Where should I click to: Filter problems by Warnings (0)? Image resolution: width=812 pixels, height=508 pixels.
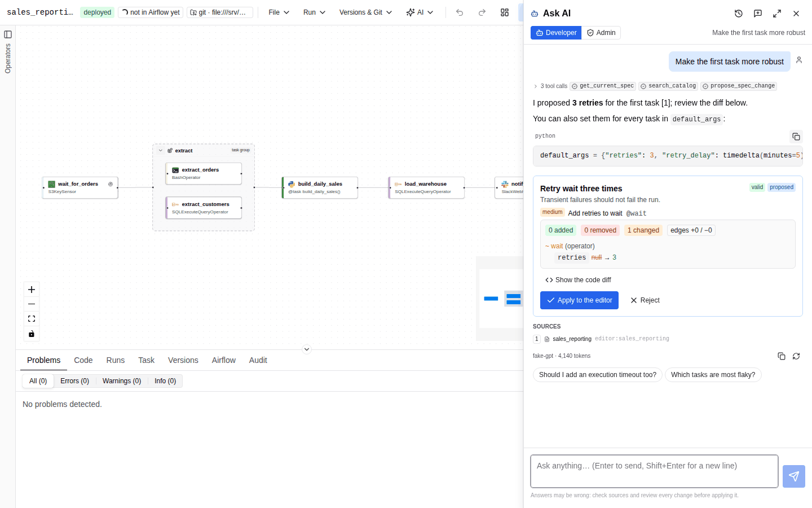click(x=122, y=381)
